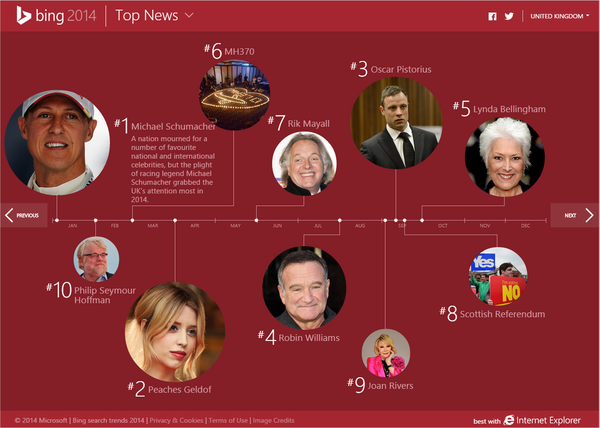Select Robin Williams photo
The image size is (600, 428).
point(304,288)
